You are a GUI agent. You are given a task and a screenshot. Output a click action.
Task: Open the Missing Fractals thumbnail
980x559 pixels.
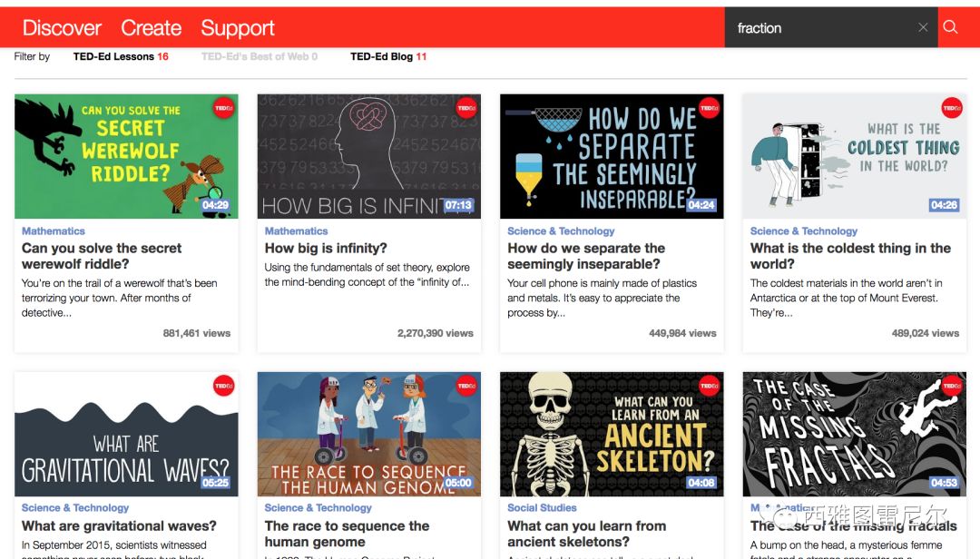tap(855, 434)
